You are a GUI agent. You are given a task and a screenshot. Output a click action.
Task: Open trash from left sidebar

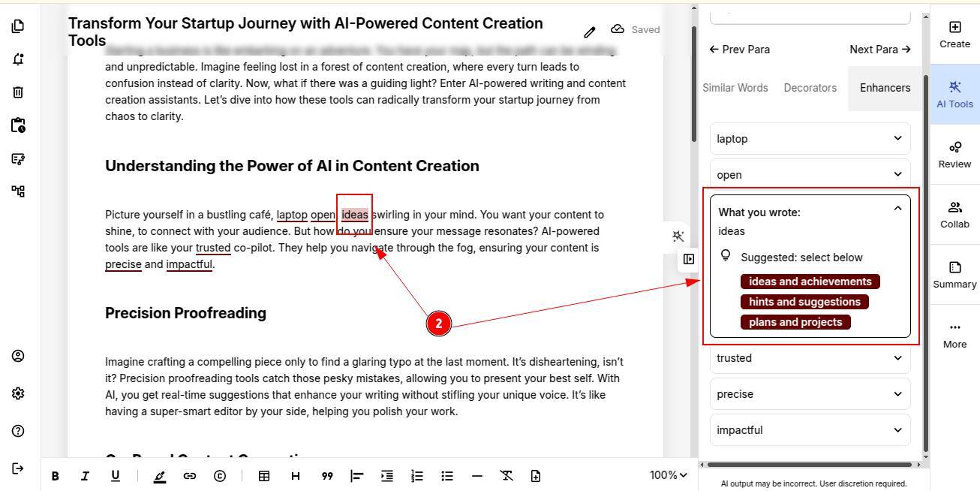[18, 92]
